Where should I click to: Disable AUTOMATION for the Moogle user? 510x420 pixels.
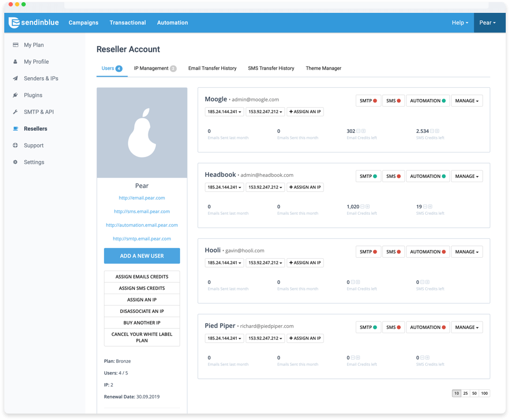[x=427, y=101]
